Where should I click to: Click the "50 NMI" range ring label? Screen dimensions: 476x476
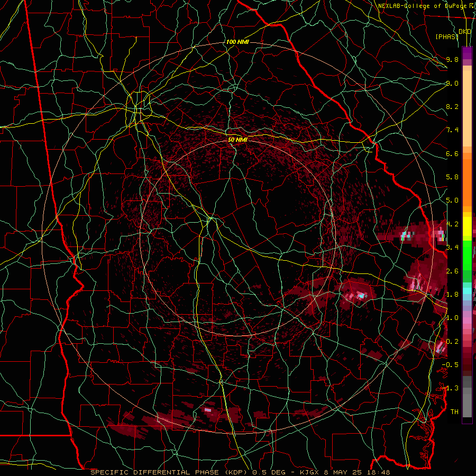pos(237,140)
